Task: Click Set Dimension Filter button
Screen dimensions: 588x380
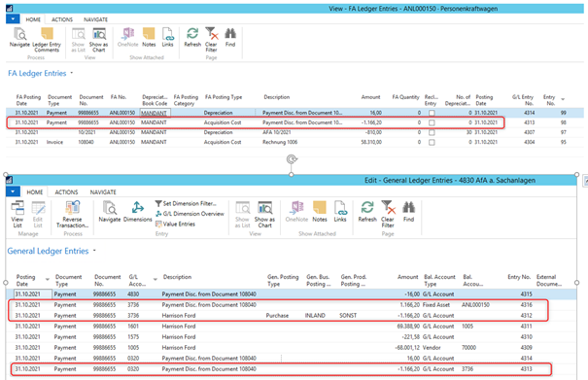Action: 186,203
